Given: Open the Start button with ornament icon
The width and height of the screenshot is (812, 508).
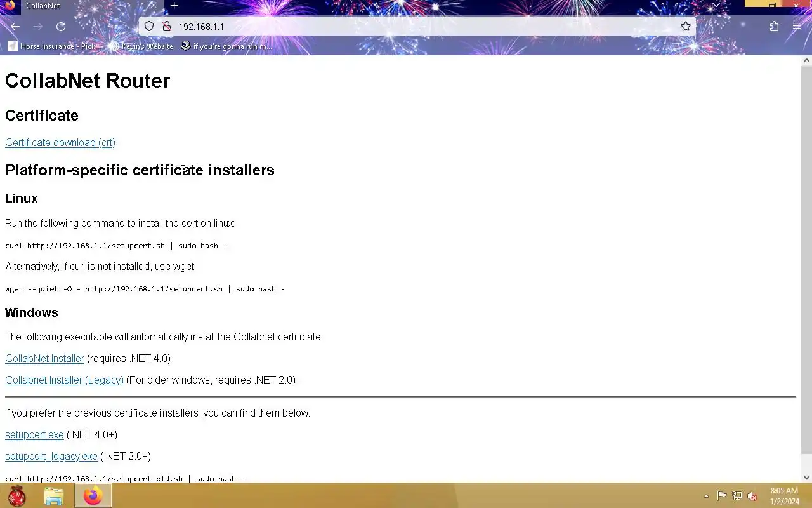Looking at the screenshot, I should coord(17,495).
